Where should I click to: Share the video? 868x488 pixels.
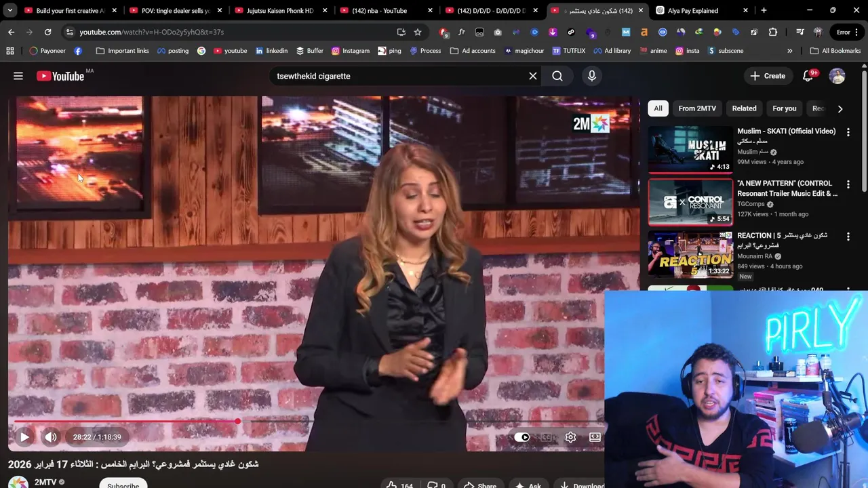click(480, 485)
